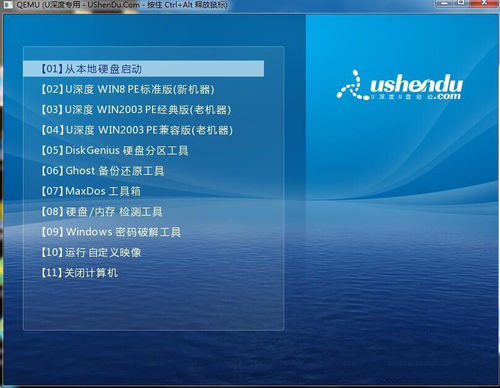Click the ushendu.com logo
Image resolution: width=500 pixels, height=388 pixels.
point(400,86)
